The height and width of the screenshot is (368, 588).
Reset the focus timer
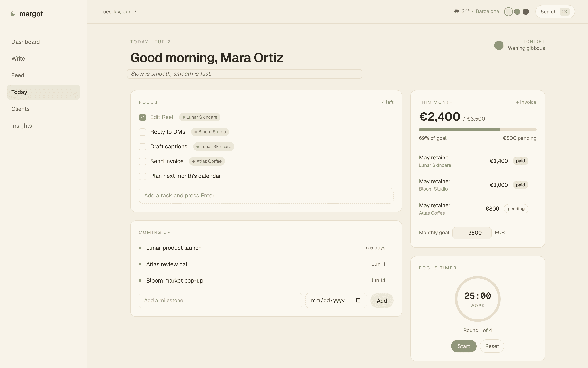tap(492, 346)
